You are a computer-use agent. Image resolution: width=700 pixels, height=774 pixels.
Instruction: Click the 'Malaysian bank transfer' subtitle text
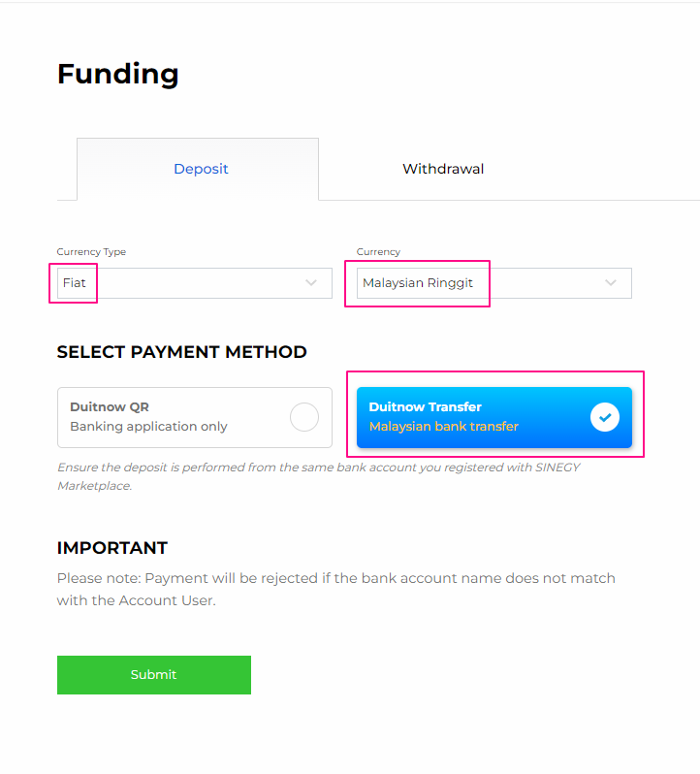click(x=443, y=427)
